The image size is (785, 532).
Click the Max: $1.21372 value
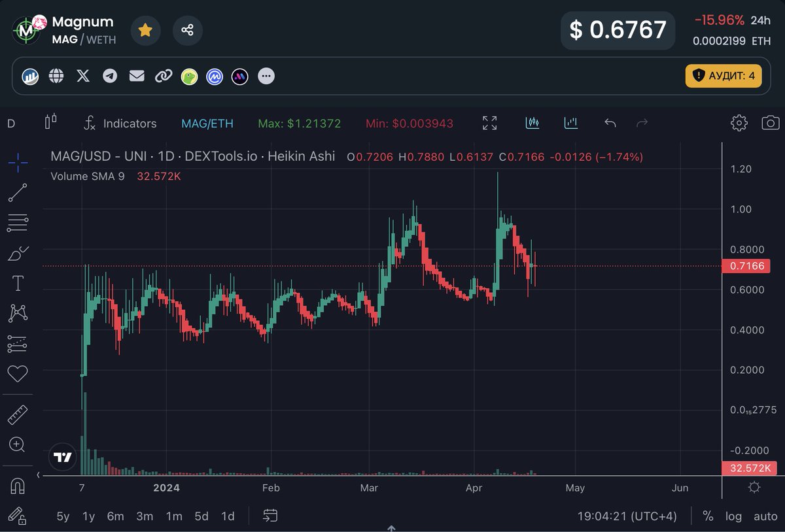click(299, 123)
